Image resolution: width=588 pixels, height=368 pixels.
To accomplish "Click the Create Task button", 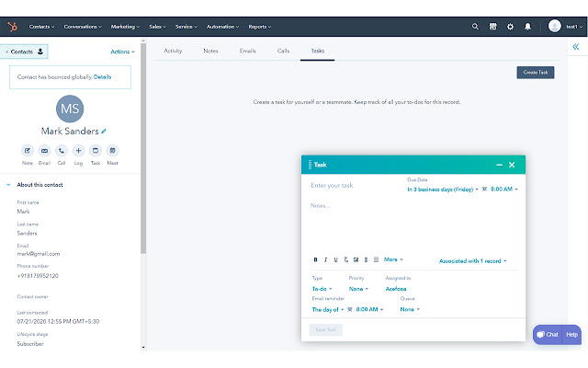I will click(535, 73).
